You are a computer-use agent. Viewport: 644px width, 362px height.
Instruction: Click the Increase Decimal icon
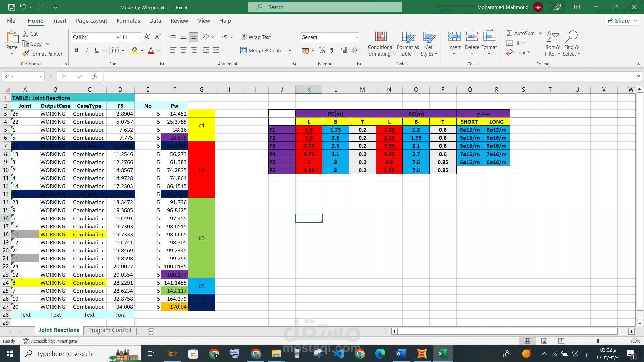coord(344,50)
